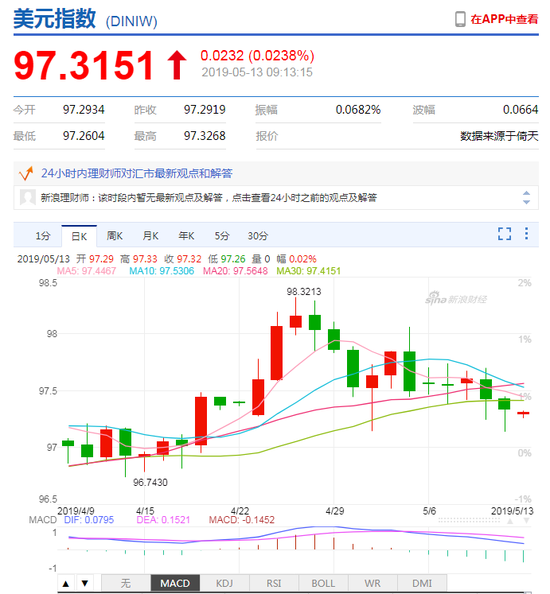The height and width of the screenshot is (594, 550).
Task: Click the DIF: 0.0795 value
Action: pyautogui.click(x=89, y=520)
